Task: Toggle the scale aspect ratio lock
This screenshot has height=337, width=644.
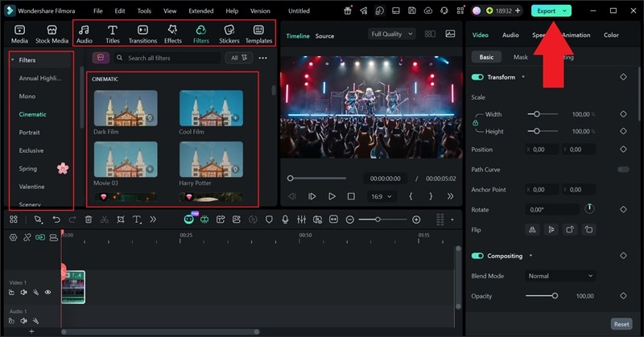Action: coord(475,123)
